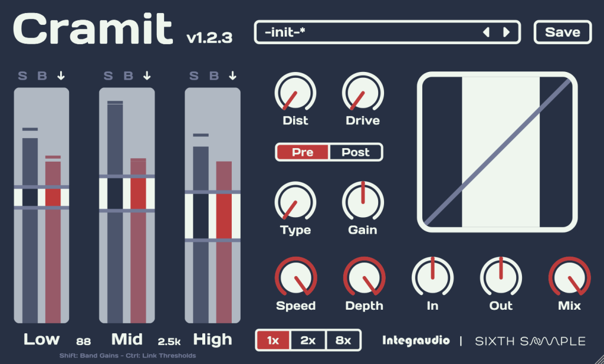Click the Low band red threshold block
This screenshot has height=364, width=604.
point(53,197)
